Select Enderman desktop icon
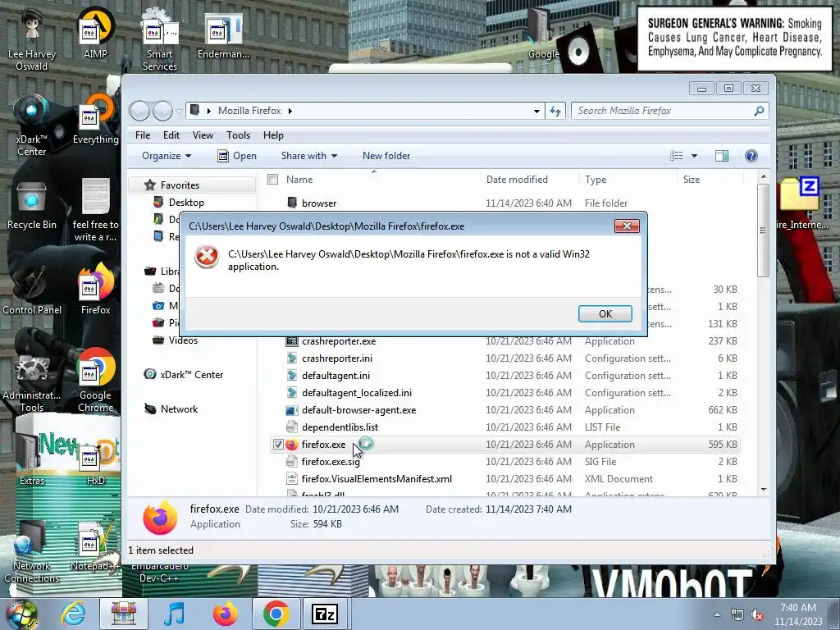Screen dimensions: 840x630 223,35
